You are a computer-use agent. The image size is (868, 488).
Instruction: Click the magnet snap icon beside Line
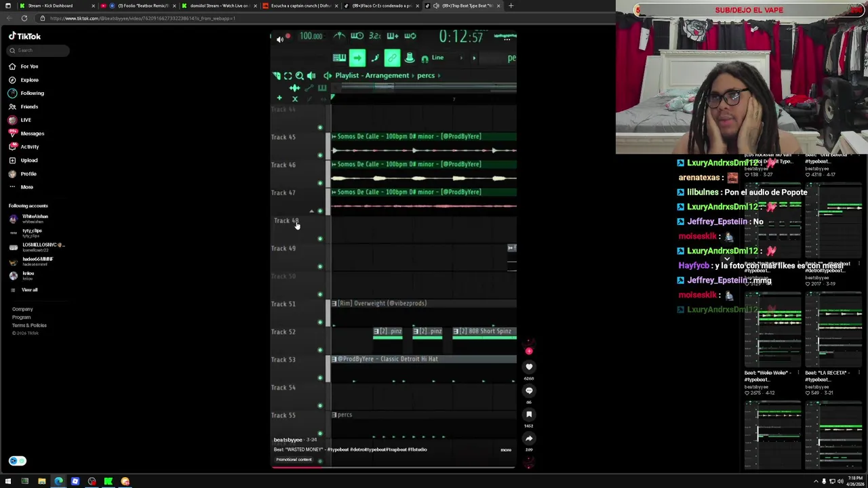point(425,58)
